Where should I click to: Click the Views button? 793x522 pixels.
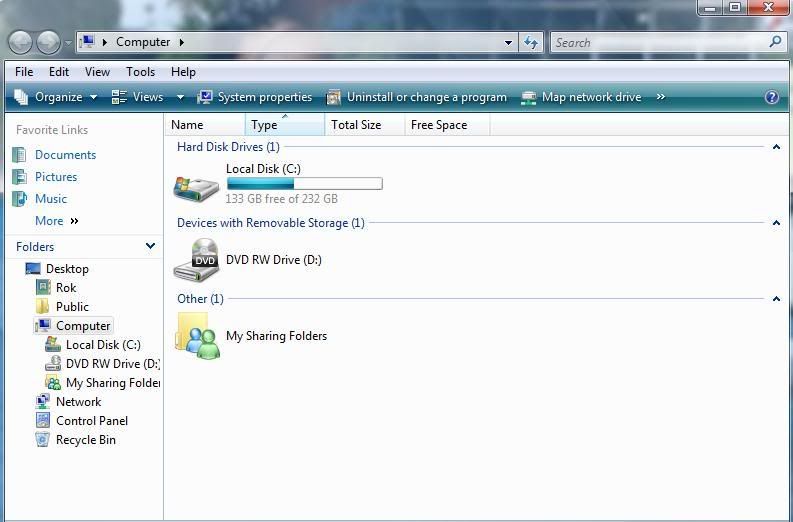click(x=138, y=97)
